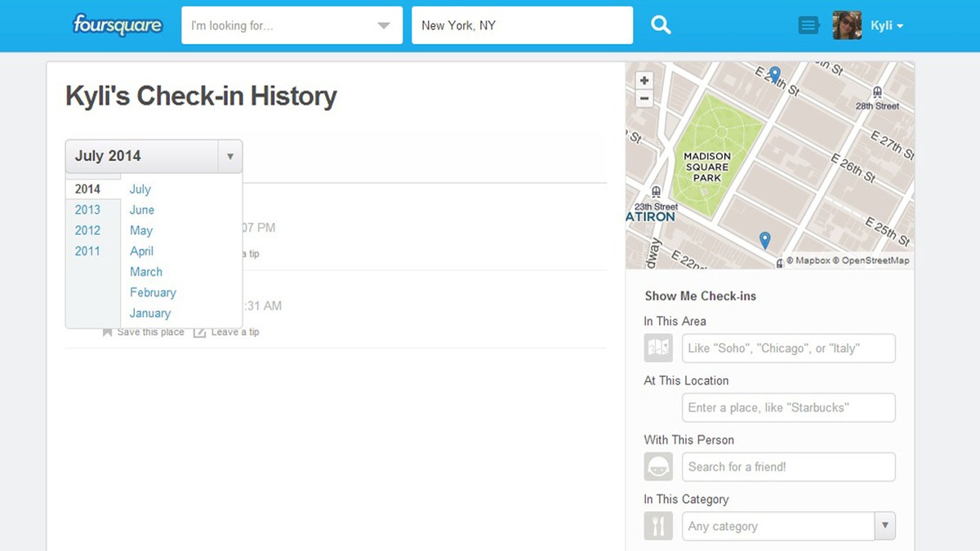Click the Foursquare logo
Viewport: 980px width, 551px height.
[117, 24]
